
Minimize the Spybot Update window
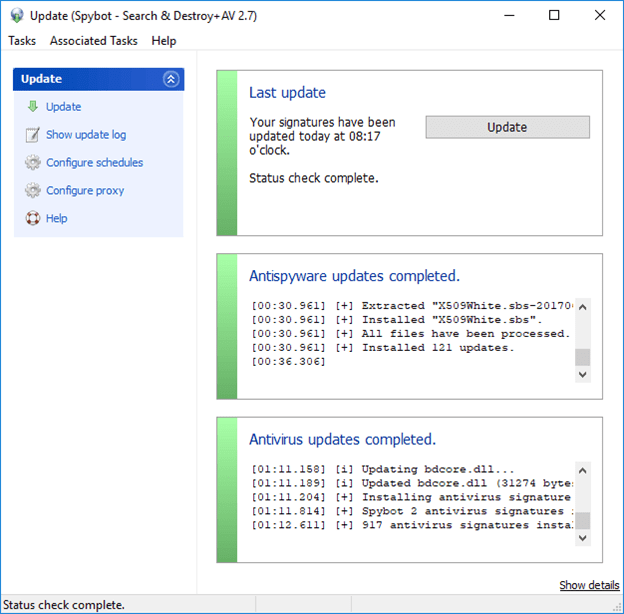[x=509, y=16]
